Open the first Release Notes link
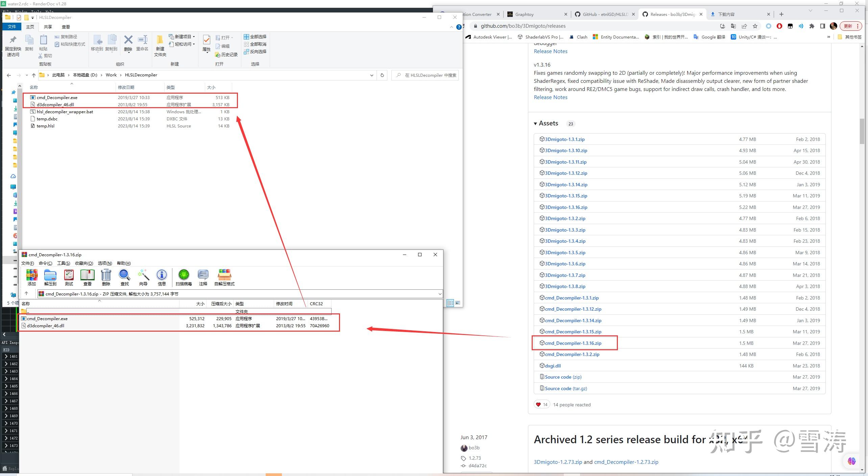 click(550, 51)
